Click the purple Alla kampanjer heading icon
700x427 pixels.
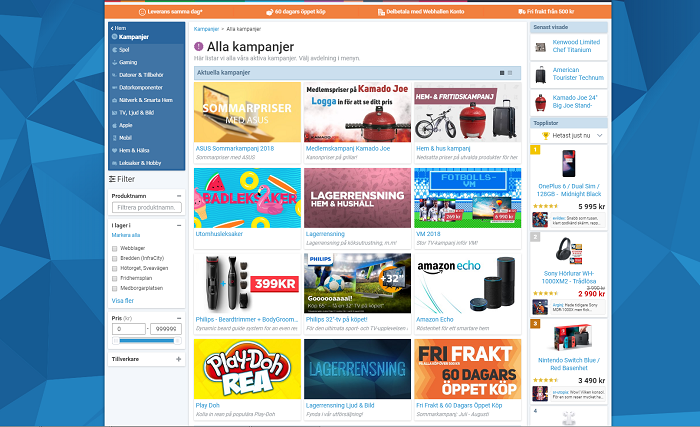199,46
